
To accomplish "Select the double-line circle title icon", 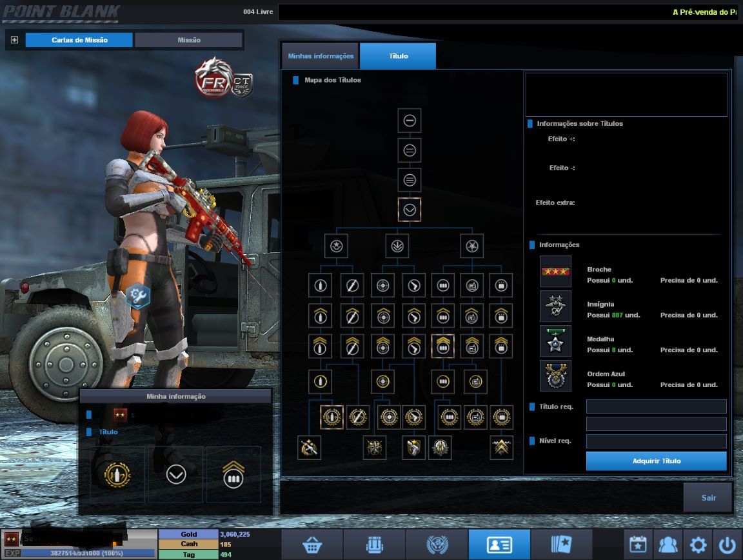I will [410, 150].
